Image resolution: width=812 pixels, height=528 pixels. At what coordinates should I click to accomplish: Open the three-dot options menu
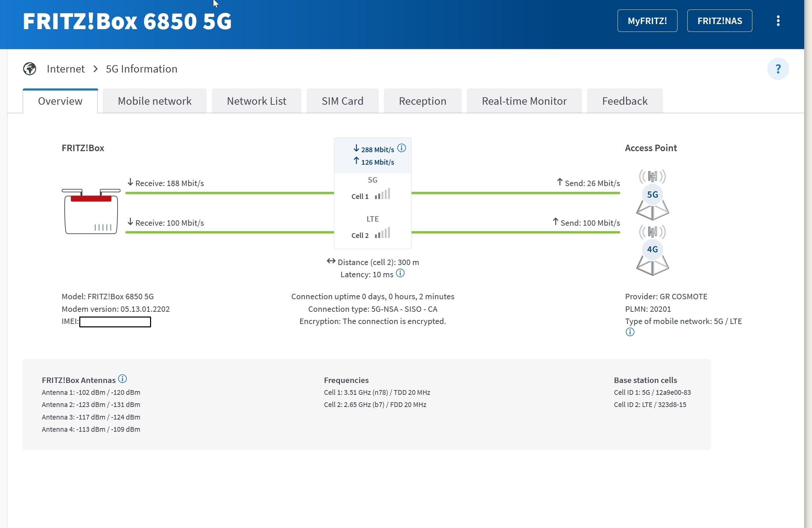[778, 21]
